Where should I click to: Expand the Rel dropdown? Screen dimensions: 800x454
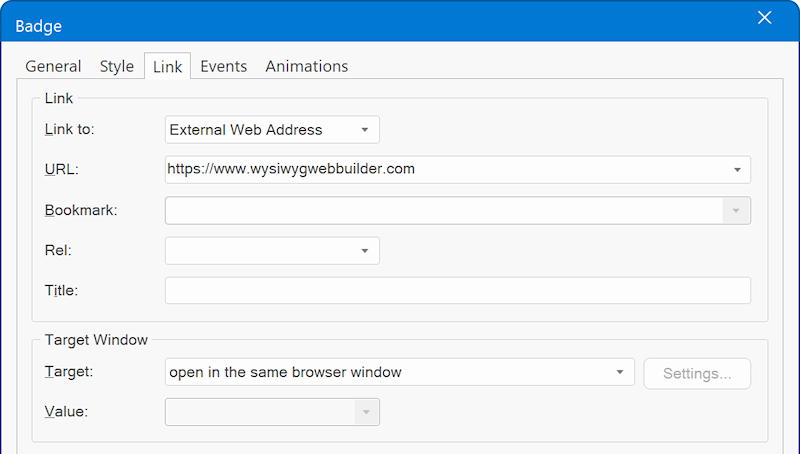pos(272,250)
